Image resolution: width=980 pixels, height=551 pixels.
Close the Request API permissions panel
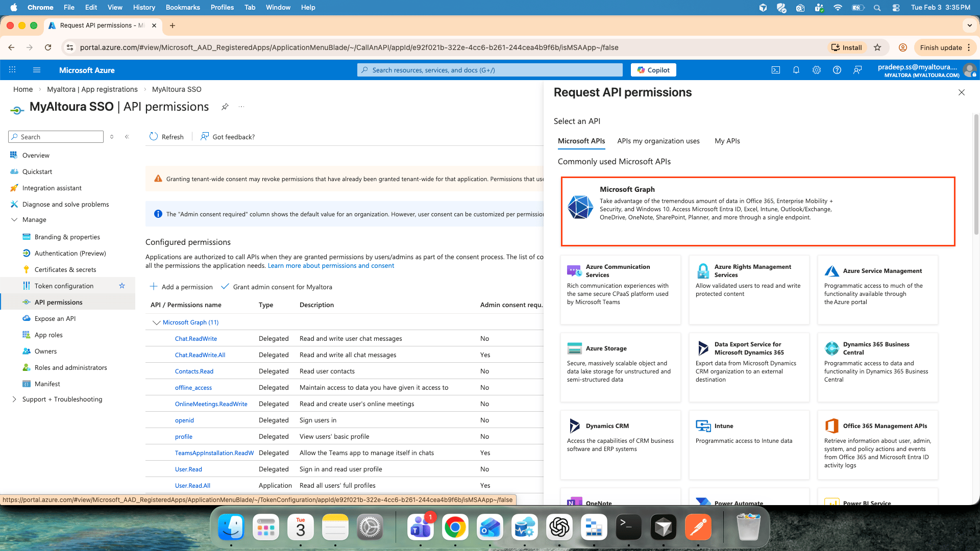pyautogui.click(x=962, y=92)
